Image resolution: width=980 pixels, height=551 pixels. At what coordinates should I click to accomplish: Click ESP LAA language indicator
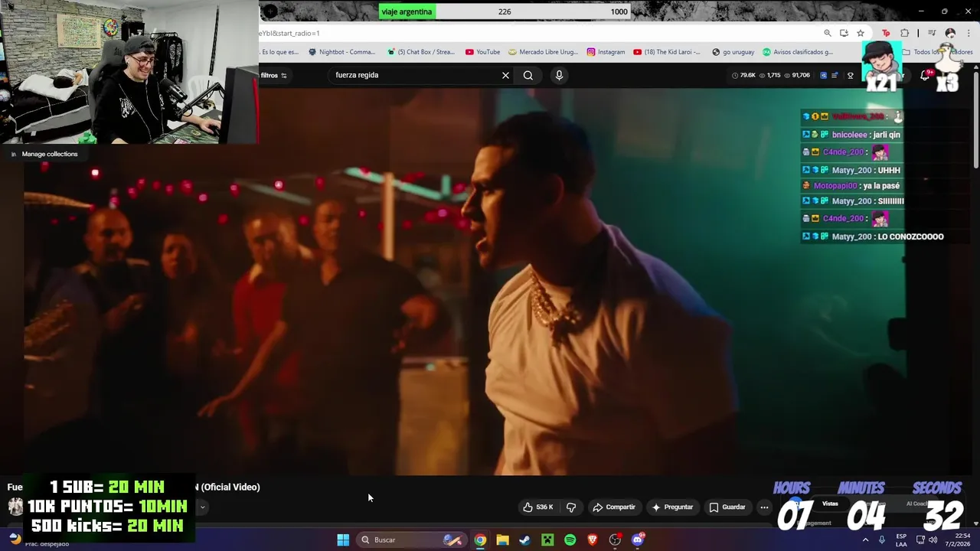click(x=901, y=540)
